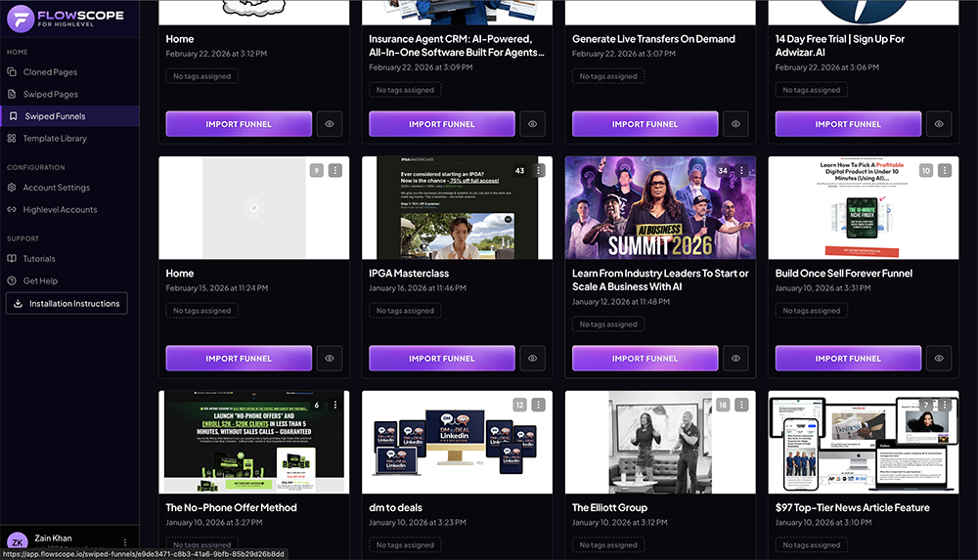This screenshot has width=978, height=560.
Task: Open user menu dots next to Zain Khan
Action: pos(125,541)
